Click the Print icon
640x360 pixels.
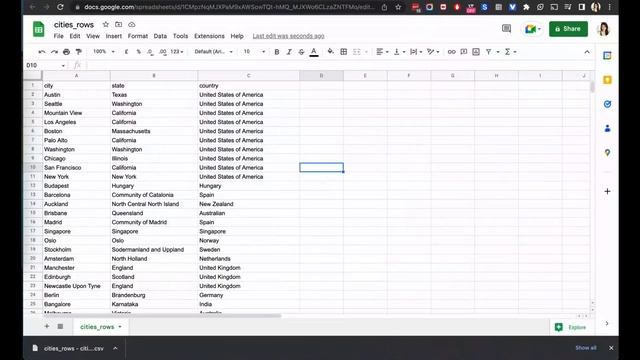coord(66,52)
